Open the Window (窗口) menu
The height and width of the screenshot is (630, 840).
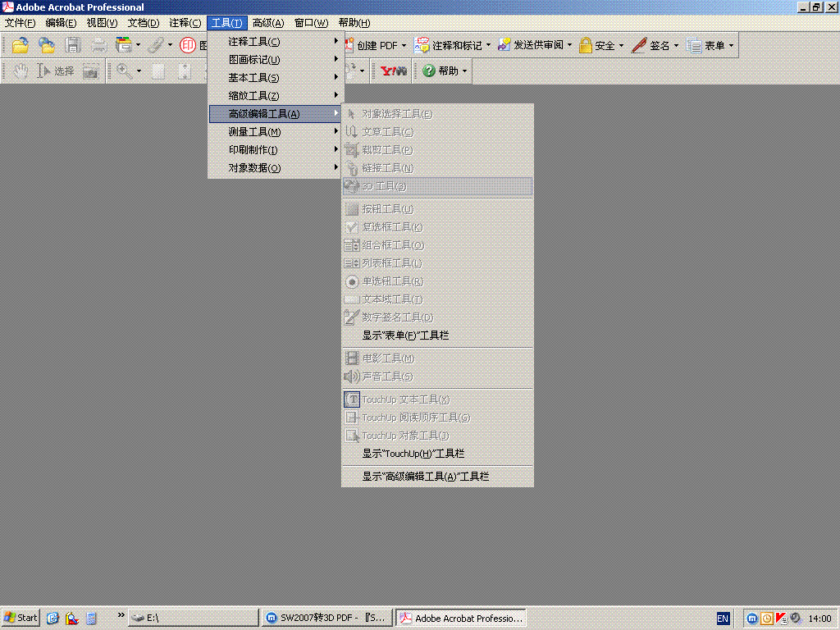[x=311, y=22]
